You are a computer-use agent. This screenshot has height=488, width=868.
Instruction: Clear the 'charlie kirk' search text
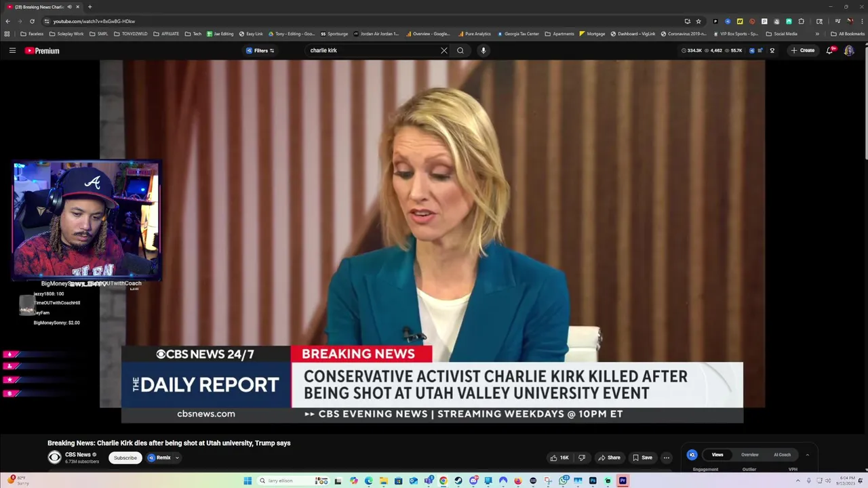coord(444,50)
